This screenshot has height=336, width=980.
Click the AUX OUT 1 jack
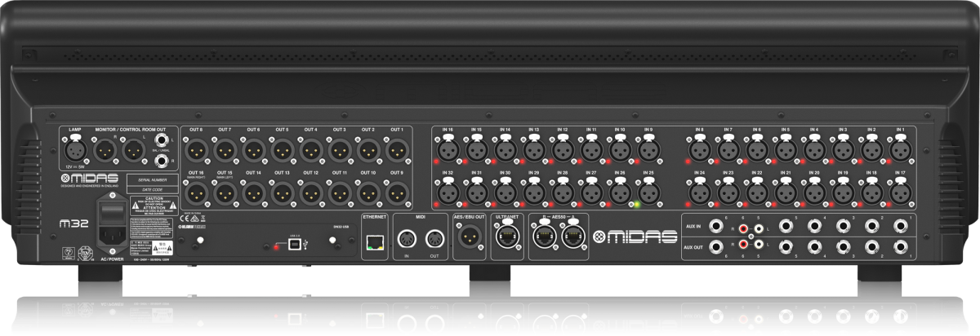[x=901, y=247]
